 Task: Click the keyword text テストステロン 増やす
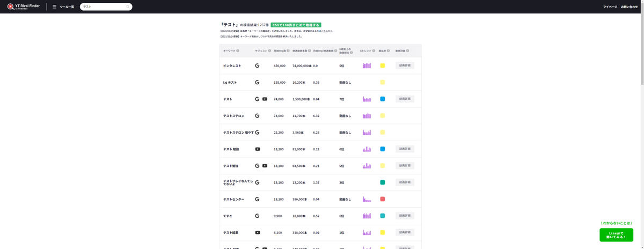(238, 133)
